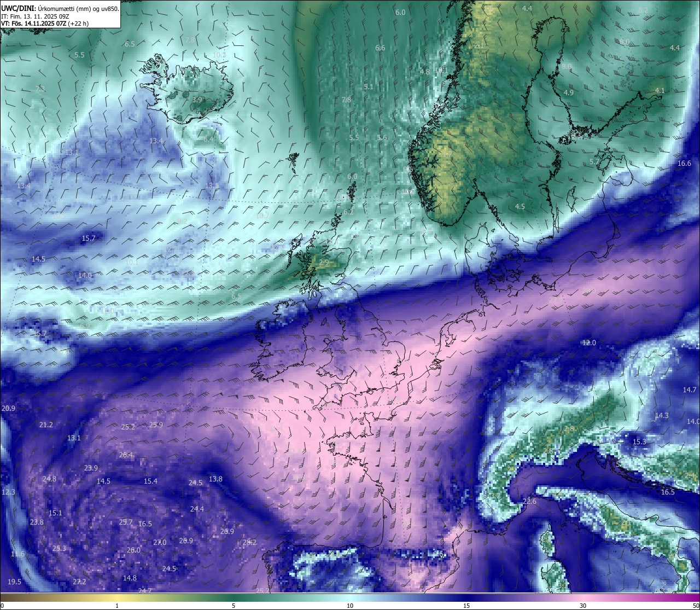Click the 4.1 value on the map
This screenshot has width=700, height=610.
point(660,90)
